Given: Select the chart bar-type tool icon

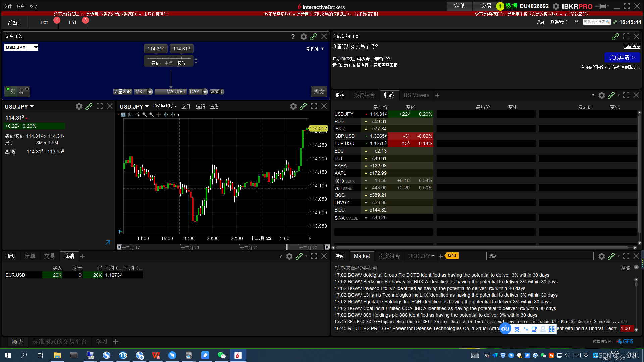Looking at the screenshot, I should [x=130, y=115].
